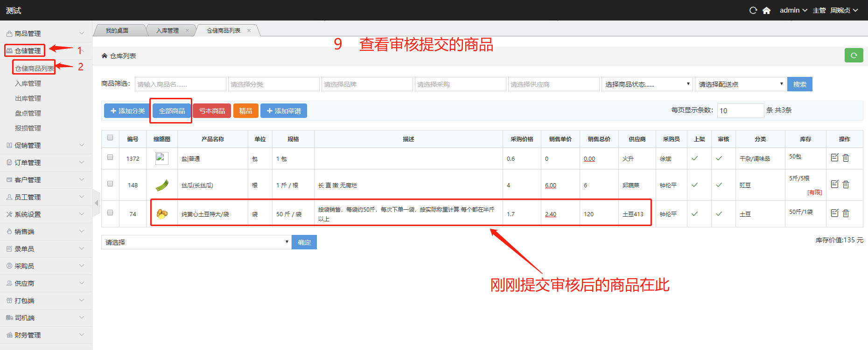Click the home icon in top bar
The width and height of the screenshot is (868, 350).
(766, 10)
